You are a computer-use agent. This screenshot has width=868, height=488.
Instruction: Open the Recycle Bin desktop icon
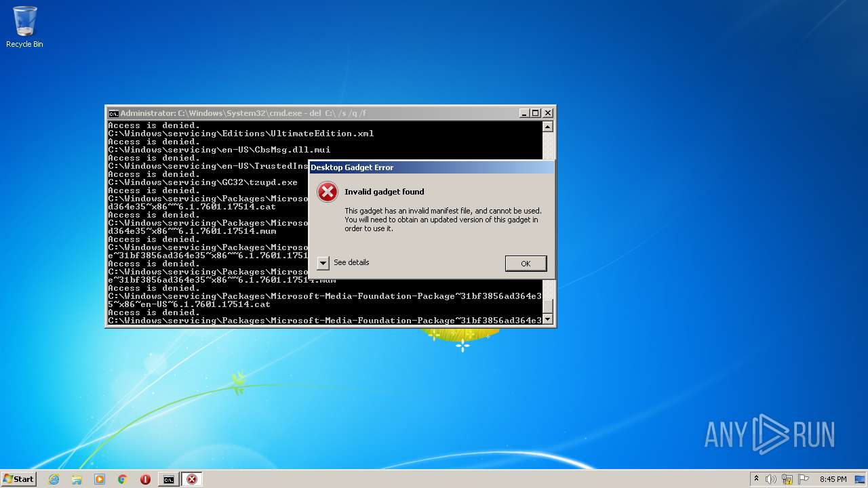point(24,27)
